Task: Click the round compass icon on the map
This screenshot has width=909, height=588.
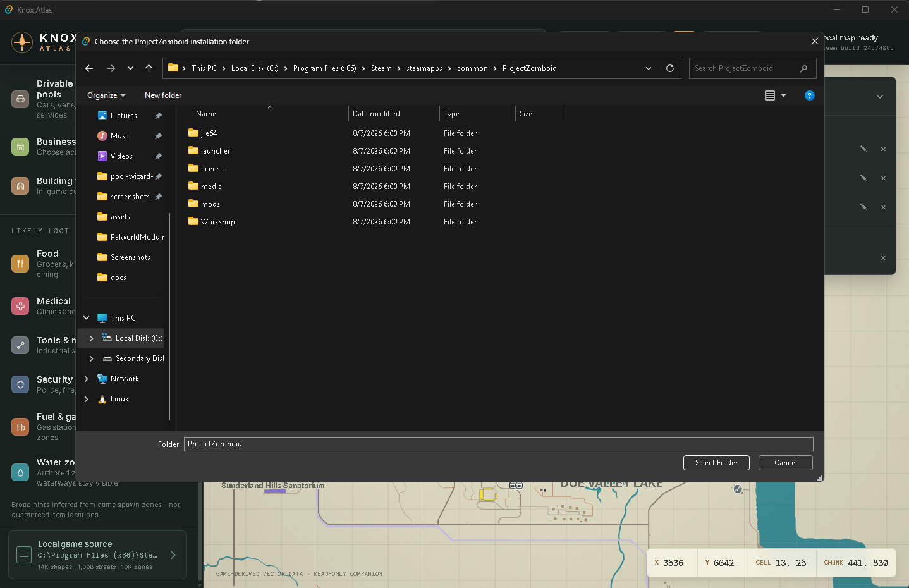Action: [737, 489]
